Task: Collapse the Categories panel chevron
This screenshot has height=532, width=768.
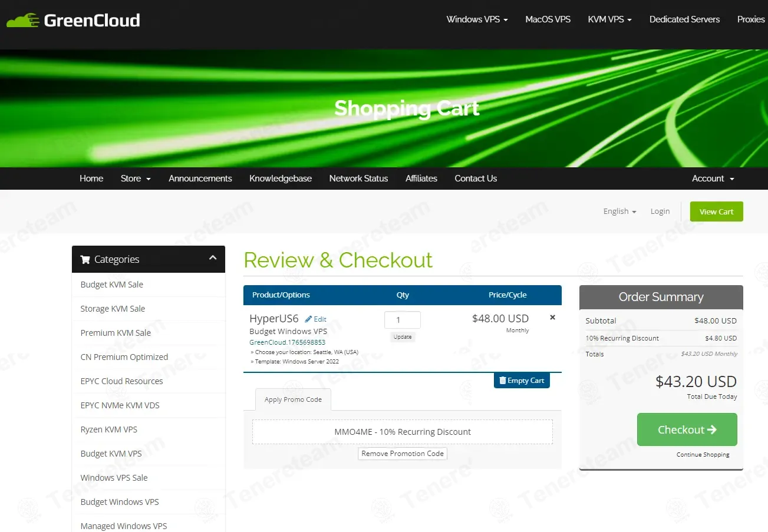Action: coord(213,258)
